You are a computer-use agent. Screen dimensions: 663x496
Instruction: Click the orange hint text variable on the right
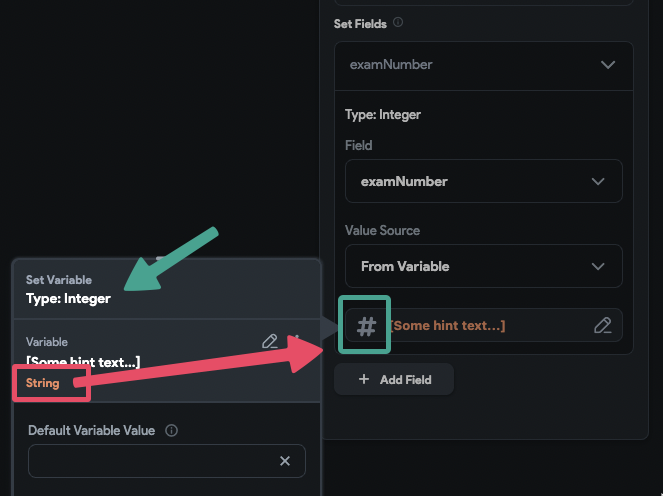[447, 326]
